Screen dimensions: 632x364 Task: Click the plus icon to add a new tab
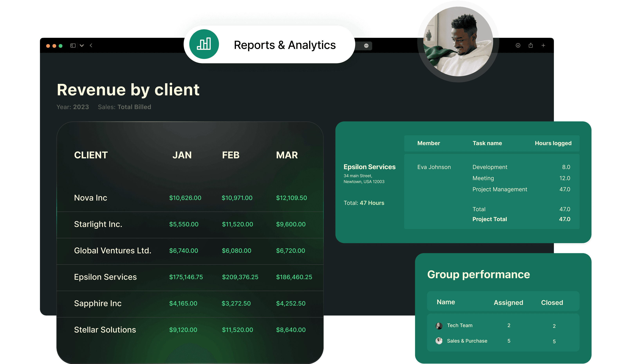coord(543,46)
